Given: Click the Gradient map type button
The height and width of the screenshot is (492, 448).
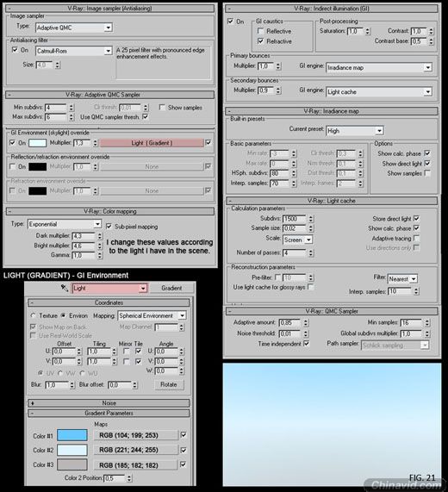Looking at the screenshot, I should (171, 288).
